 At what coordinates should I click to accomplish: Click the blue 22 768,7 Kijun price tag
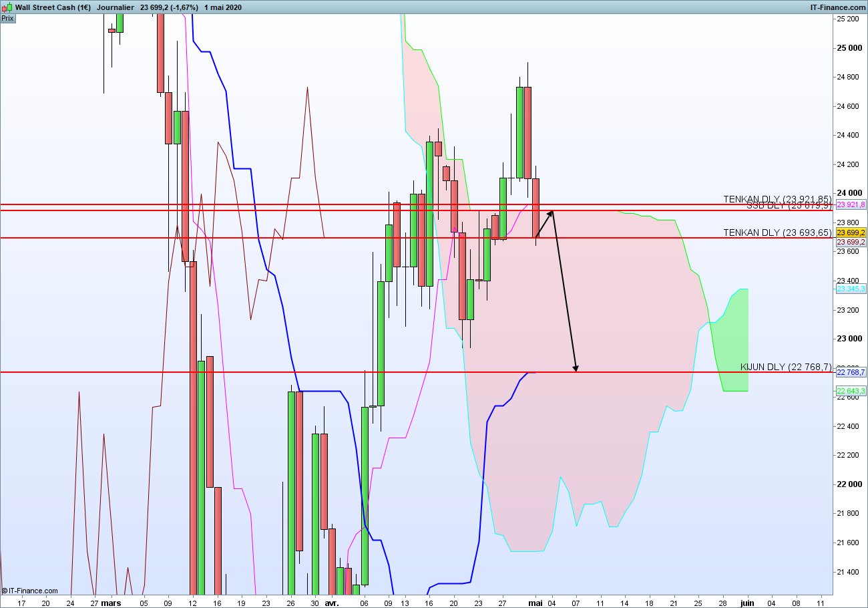point(851,372)
